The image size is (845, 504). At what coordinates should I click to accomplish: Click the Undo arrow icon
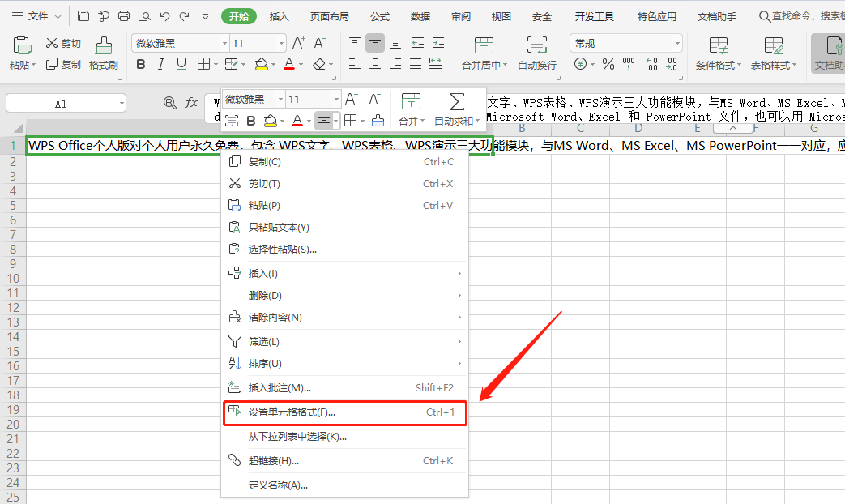165,16
